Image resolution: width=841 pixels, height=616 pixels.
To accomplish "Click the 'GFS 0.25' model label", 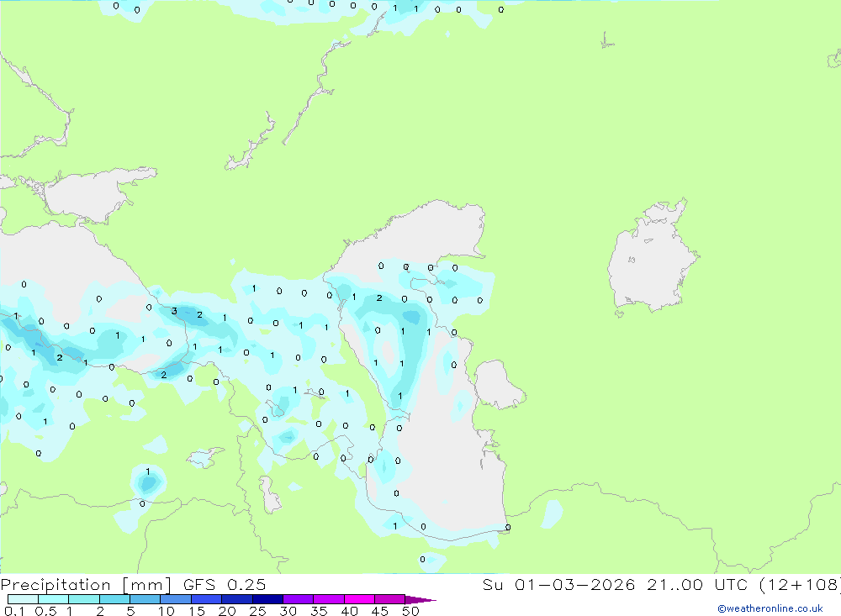I will 225,584.
